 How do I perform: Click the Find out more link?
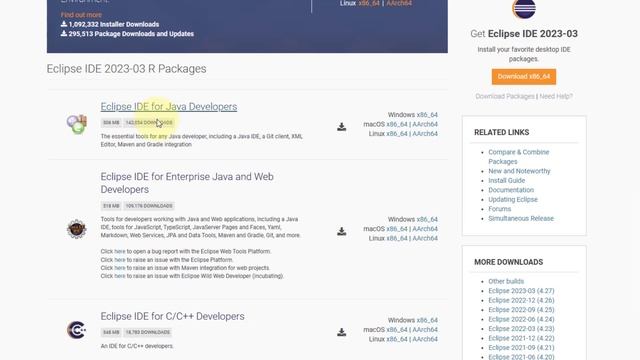81,15
